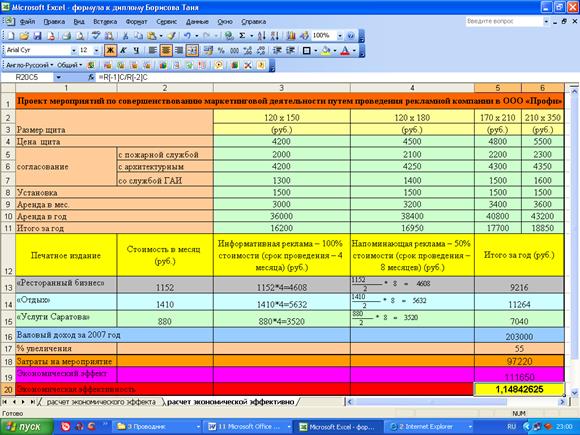
Task: Open Fill Color bucket swatch
Action: (326, 50)
